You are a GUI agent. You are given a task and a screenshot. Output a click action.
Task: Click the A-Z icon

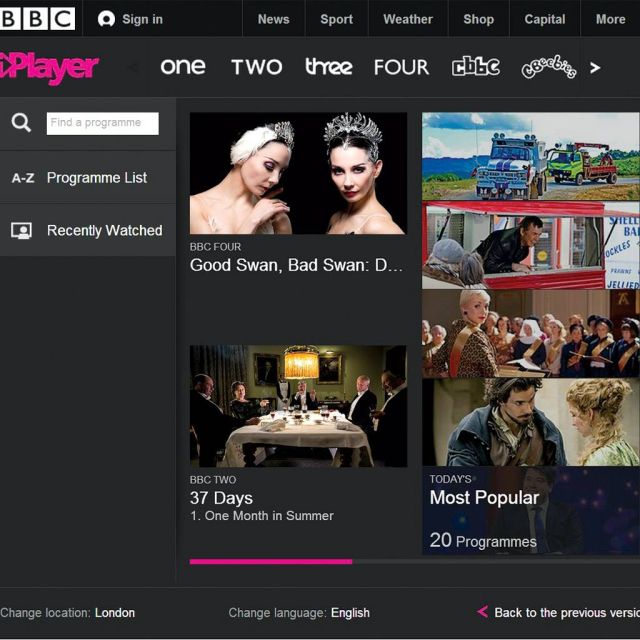coord(23,178)
